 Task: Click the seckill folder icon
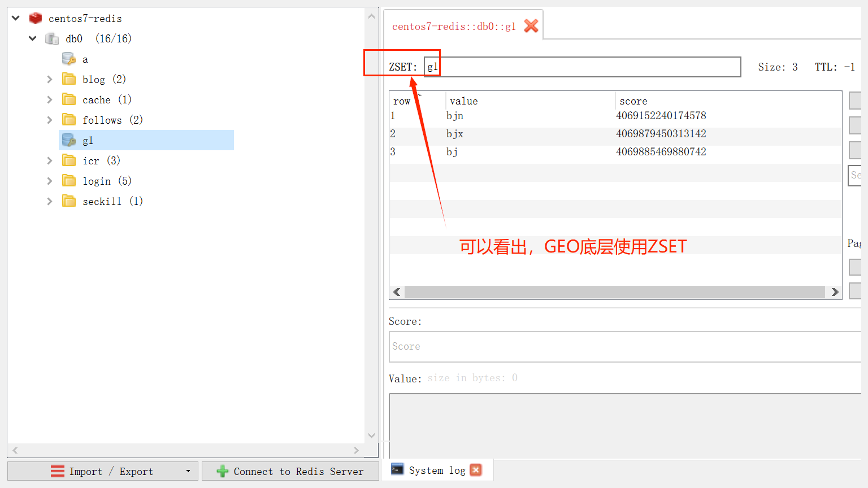69,201
